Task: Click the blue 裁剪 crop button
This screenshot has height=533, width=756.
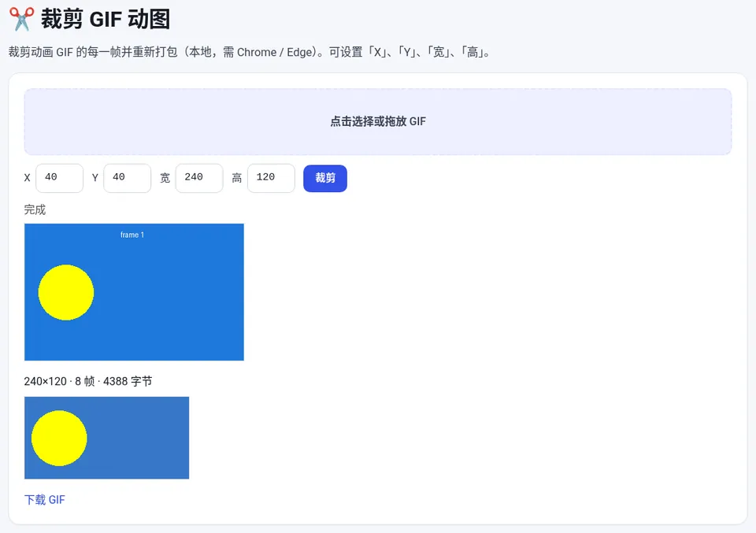Action: click(325, 178)
